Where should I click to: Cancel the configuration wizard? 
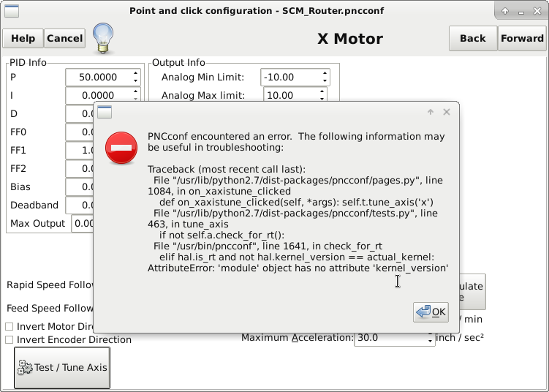point(64,38)
